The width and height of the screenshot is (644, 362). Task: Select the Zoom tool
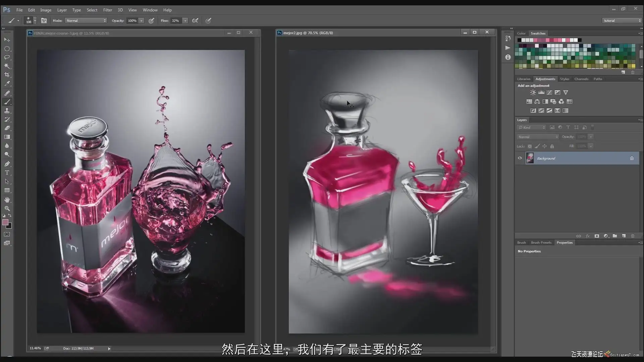pyautogui.click(x=7, y=208)
